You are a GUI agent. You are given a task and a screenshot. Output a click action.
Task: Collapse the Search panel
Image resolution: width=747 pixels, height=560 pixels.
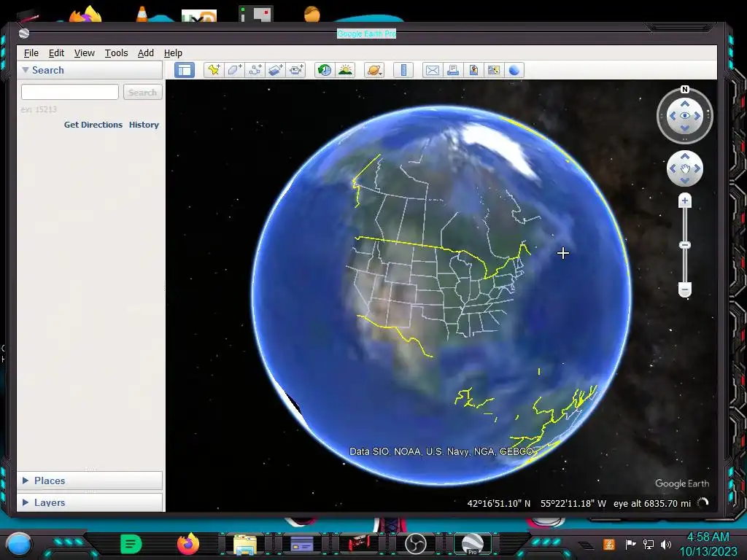click(x=26, y=70)
